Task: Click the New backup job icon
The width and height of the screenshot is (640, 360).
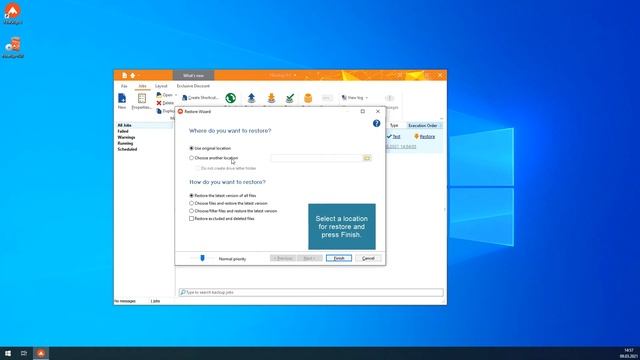Action: click(122, 98)
